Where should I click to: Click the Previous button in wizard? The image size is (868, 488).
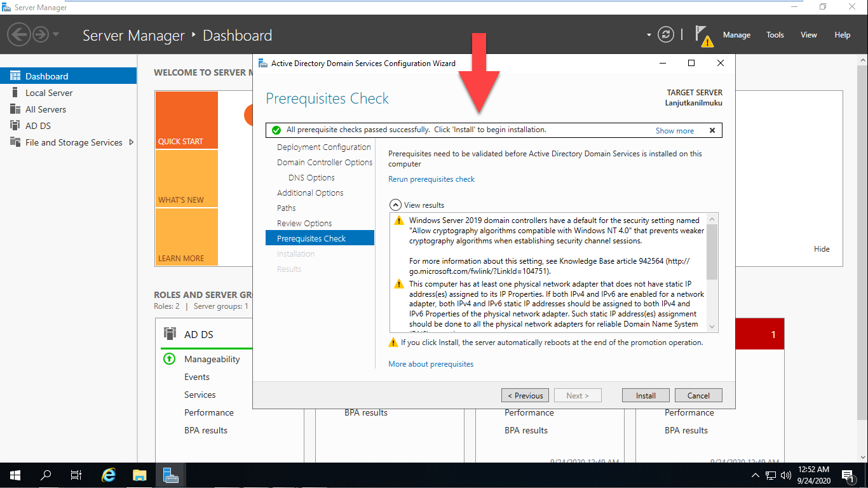pyautogui.click(x=525, y=395)
